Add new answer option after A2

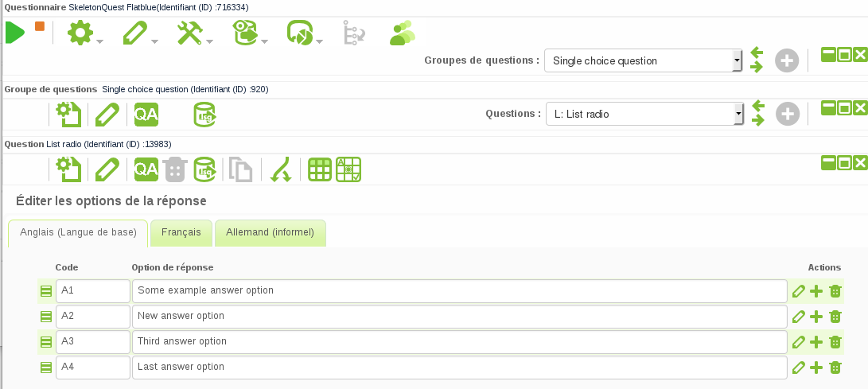(816, 316)
